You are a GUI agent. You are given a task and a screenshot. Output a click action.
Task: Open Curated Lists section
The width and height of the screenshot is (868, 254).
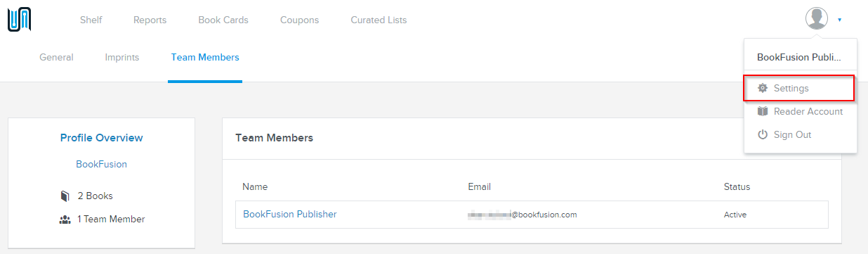(379, 20)
